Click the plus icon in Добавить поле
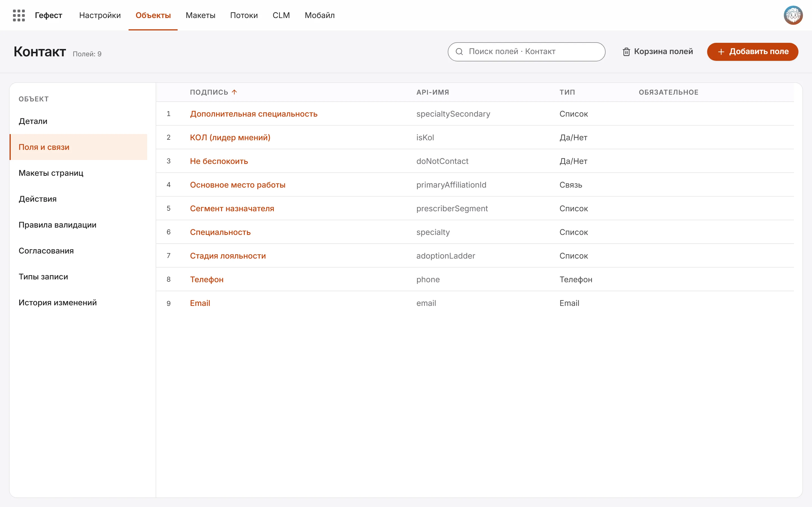Viewport: 812px width, 507px height. [721, 52]
